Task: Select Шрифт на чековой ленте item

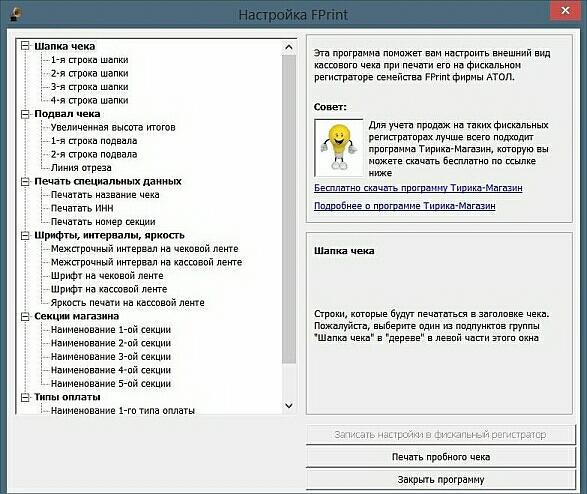Action: (x=107, y=276)
